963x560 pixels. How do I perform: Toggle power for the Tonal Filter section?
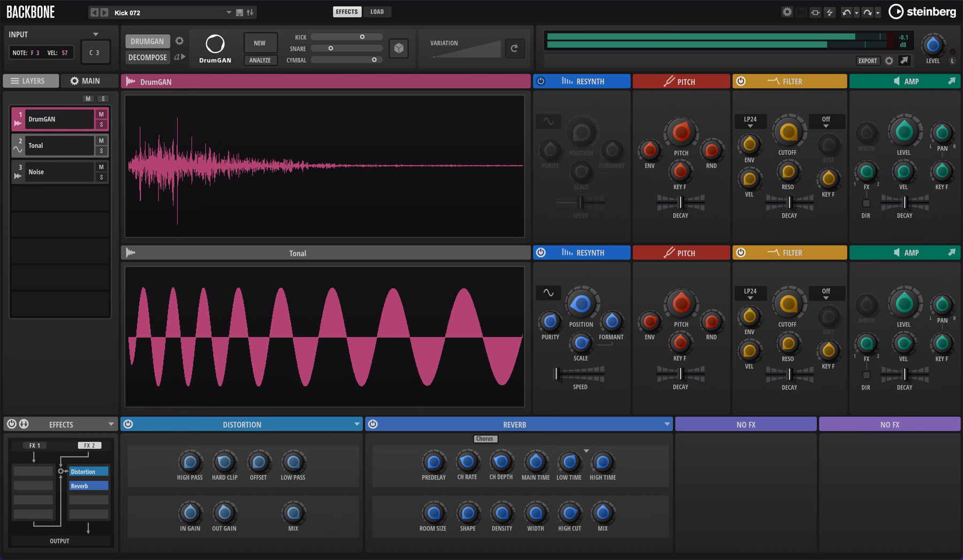coord(741,252)
